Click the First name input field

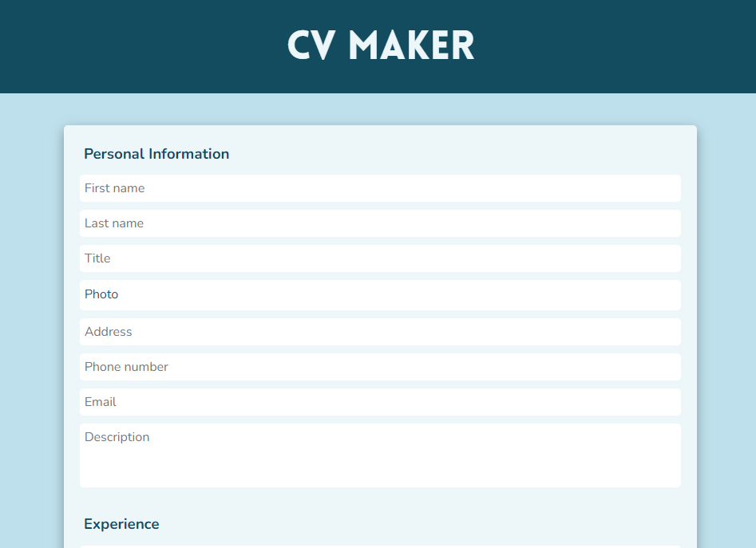click(380, 188)
